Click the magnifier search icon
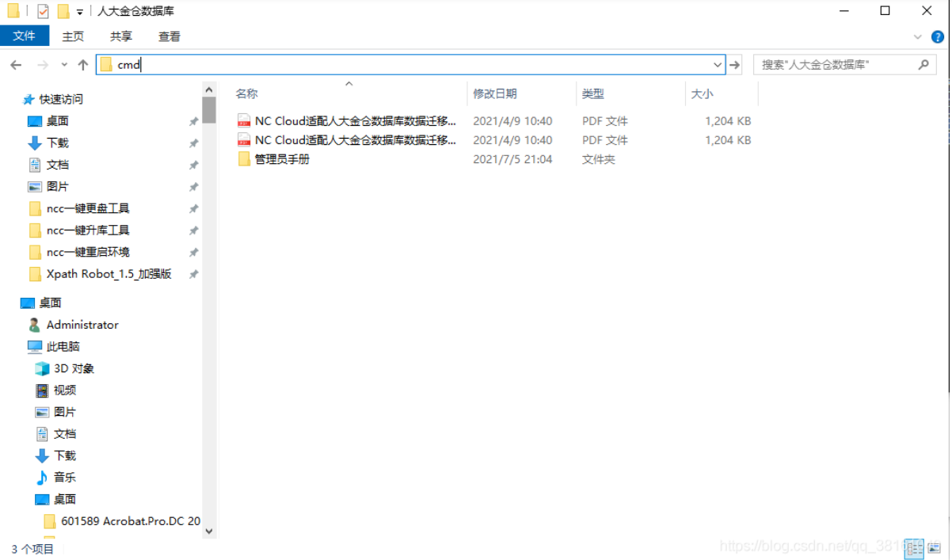 point(923,65)
